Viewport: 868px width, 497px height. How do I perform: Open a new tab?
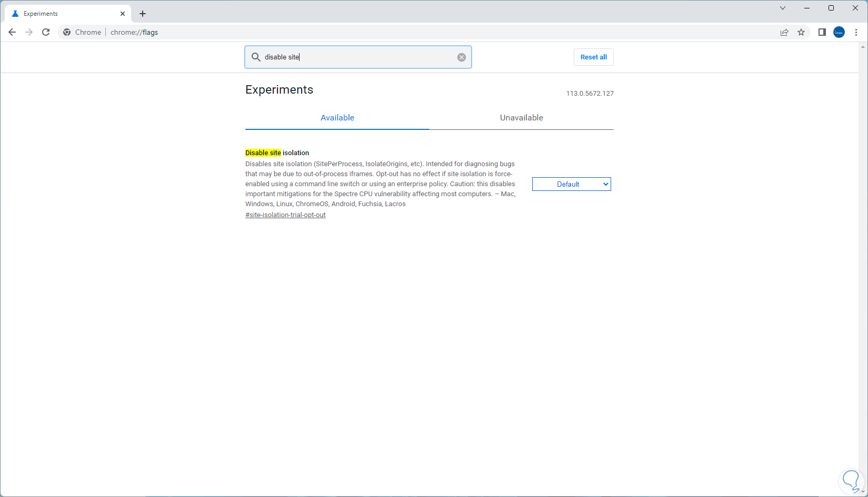tap(143, 14)
